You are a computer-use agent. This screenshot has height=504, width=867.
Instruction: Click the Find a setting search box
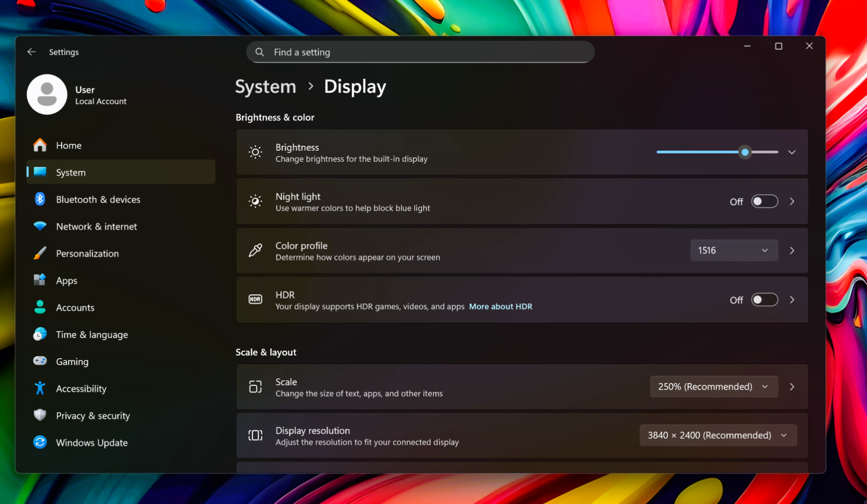click(420, 52)
